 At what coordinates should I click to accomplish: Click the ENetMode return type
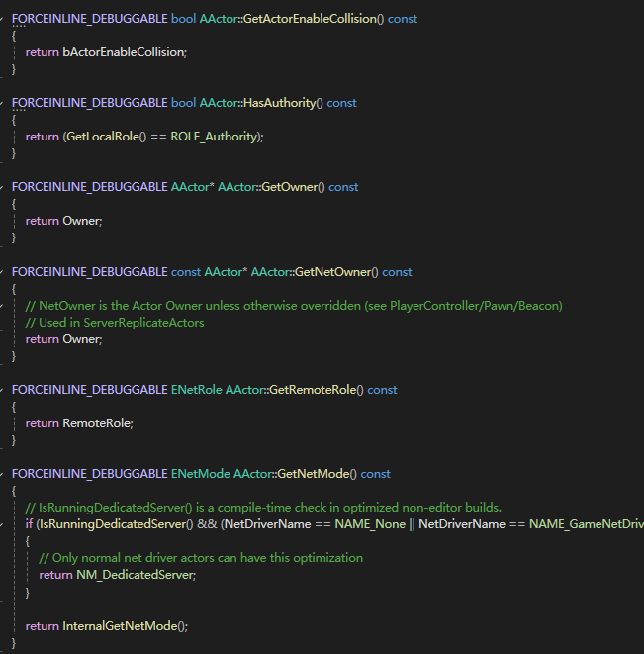click(x=200, y=474)
